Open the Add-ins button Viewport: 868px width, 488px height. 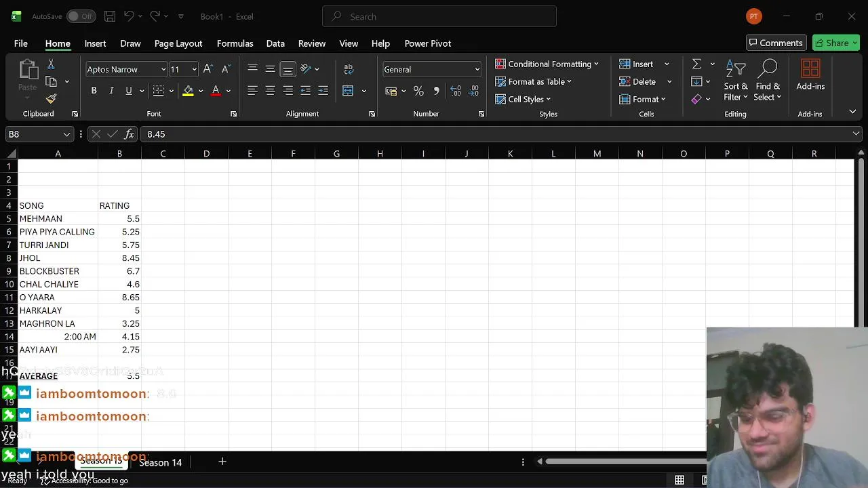810,75
